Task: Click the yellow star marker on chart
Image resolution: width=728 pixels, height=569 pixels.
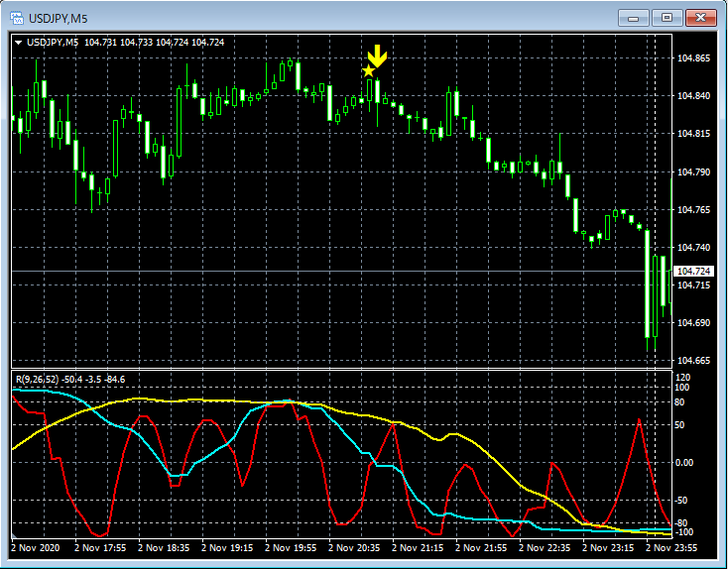Action: coord(368,71)
